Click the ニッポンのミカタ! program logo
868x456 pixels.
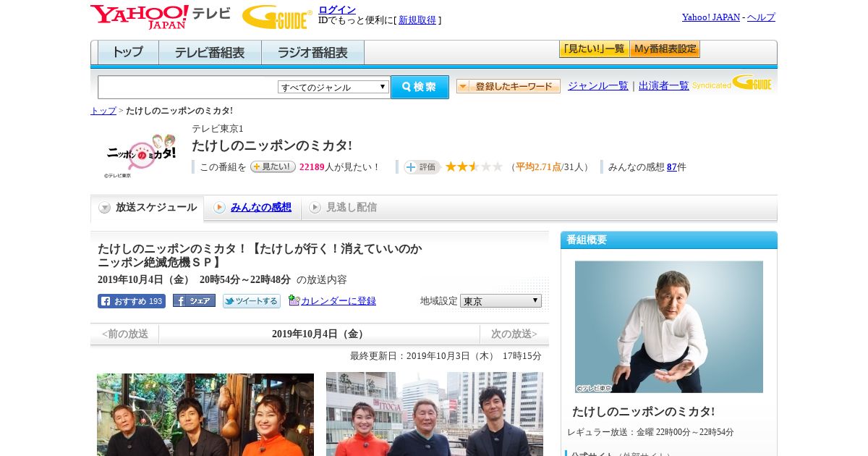[x=140, y=155]
